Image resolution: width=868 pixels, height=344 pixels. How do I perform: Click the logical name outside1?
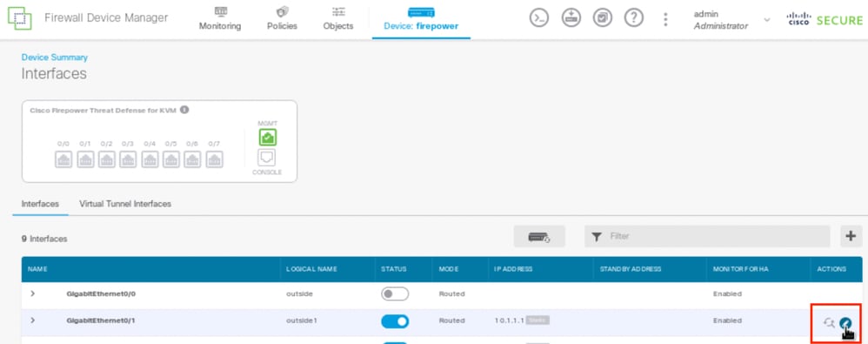(301, 320)
